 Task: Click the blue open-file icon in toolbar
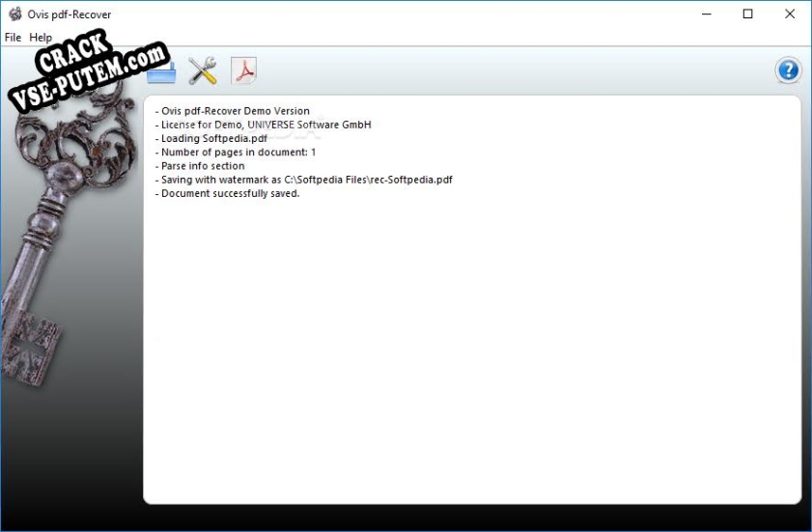tap(161, 72)
